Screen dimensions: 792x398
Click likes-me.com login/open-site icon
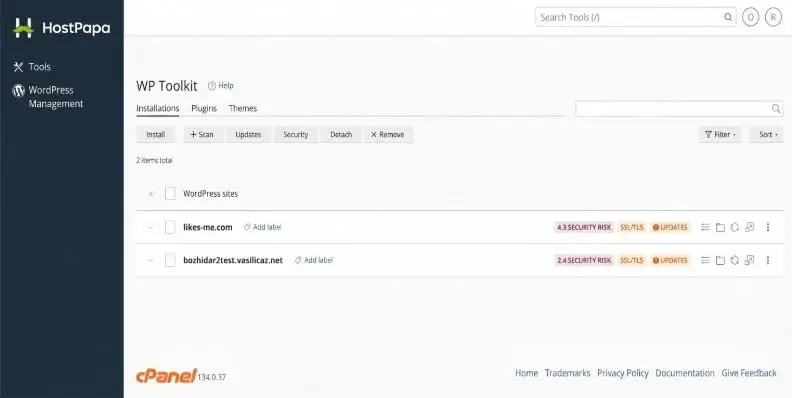coord(750,227)
